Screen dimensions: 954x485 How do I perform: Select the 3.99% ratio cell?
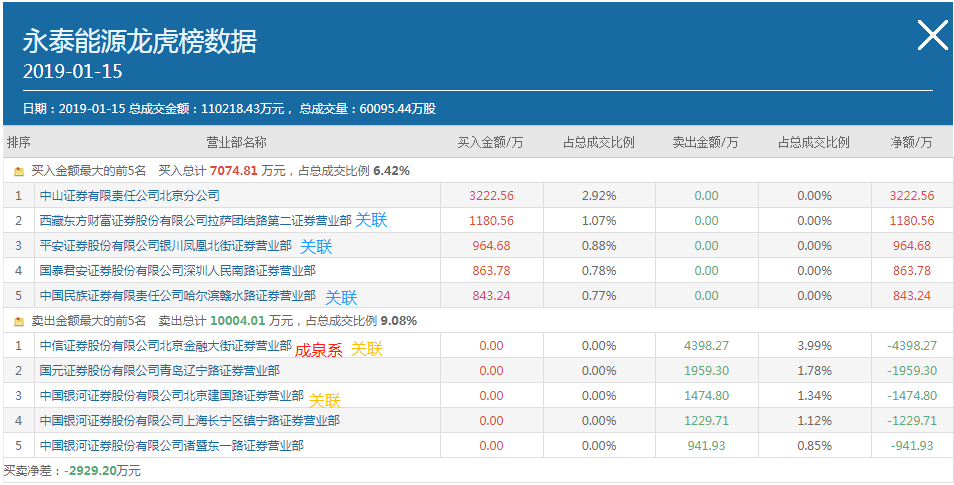(814, 346)
